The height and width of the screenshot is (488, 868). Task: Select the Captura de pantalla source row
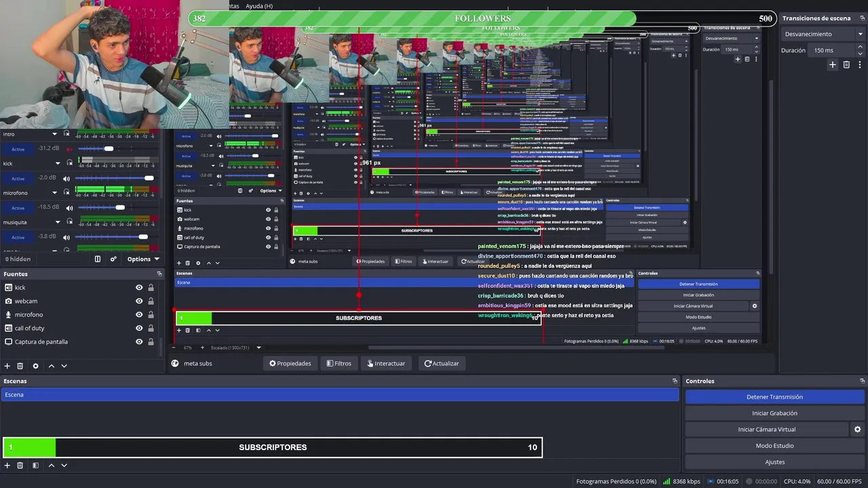click(x=80, y=342)
